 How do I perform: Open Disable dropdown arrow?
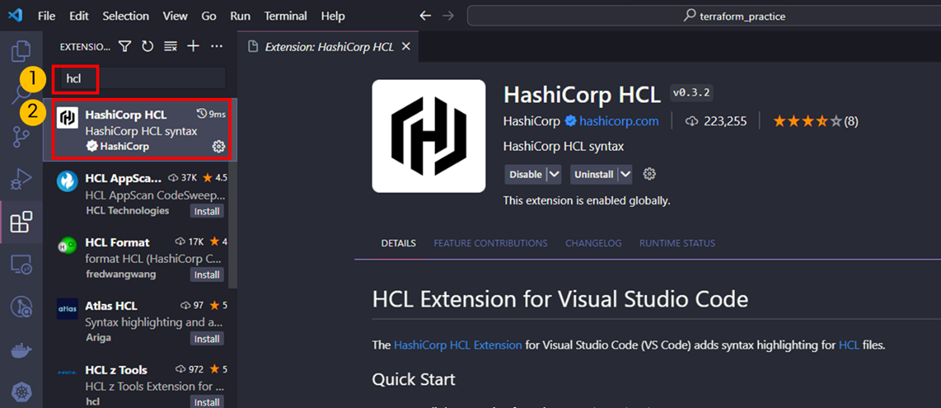click(x=555, y=175)
